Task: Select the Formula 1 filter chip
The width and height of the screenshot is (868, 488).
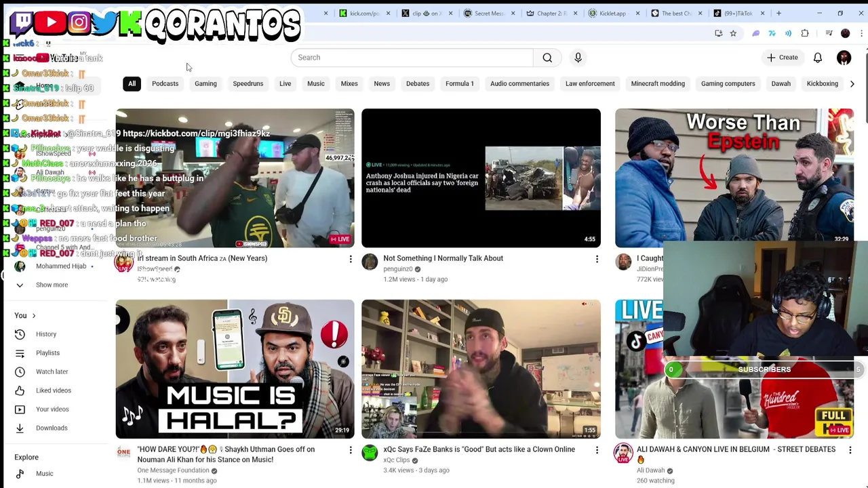Action: (x=460, y=84)
